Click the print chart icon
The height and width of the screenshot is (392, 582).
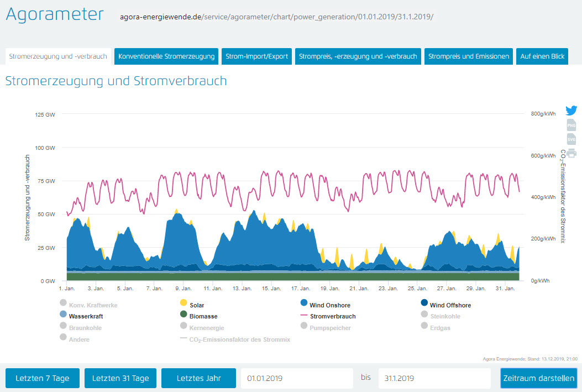click(571, 153)
